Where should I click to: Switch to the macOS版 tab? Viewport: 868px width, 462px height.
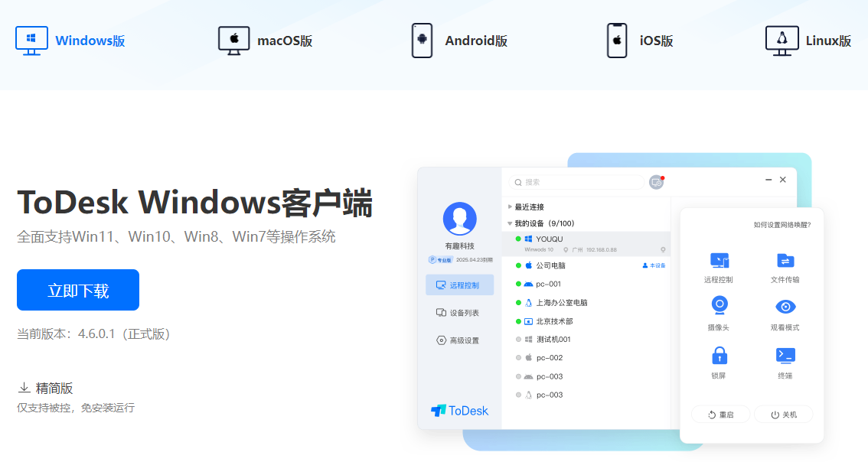pos(266,41)
